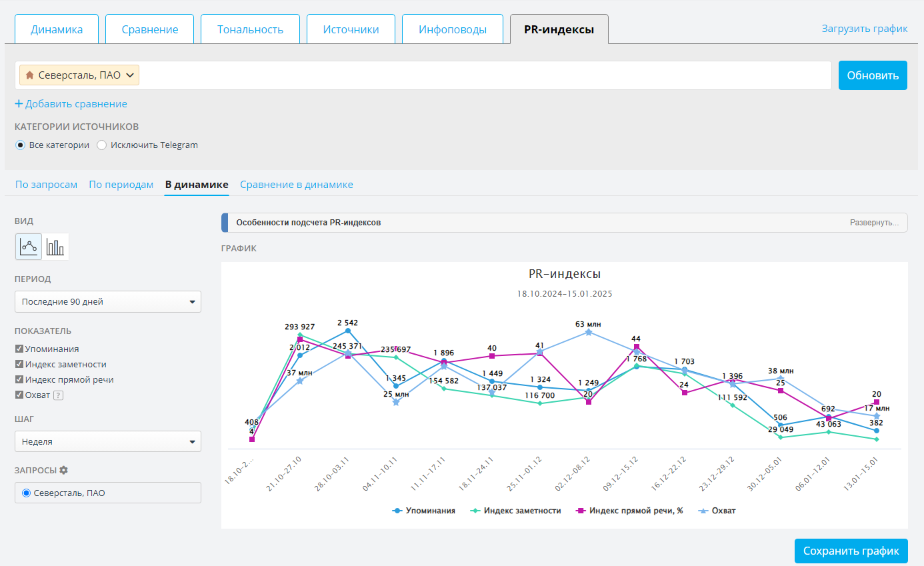Switch to the Источники tab
This screenshot has height=566, width=924.
(x=351, y=29)
